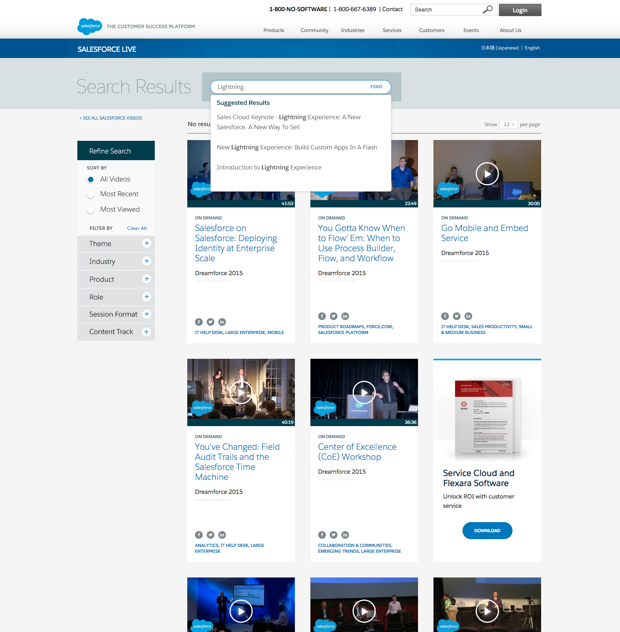This screenshot has height=632, width=620.
Task: Play the Go Mobile and Embed Service video
Action: [487, 174]
